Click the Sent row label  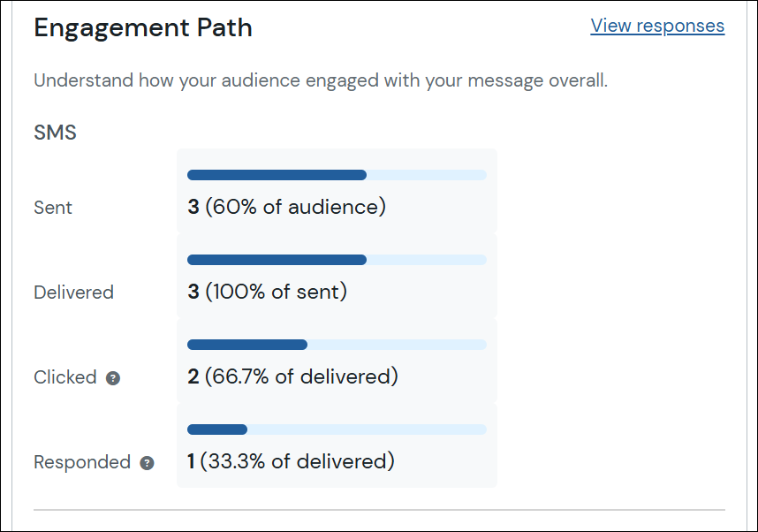coord(52,208)
